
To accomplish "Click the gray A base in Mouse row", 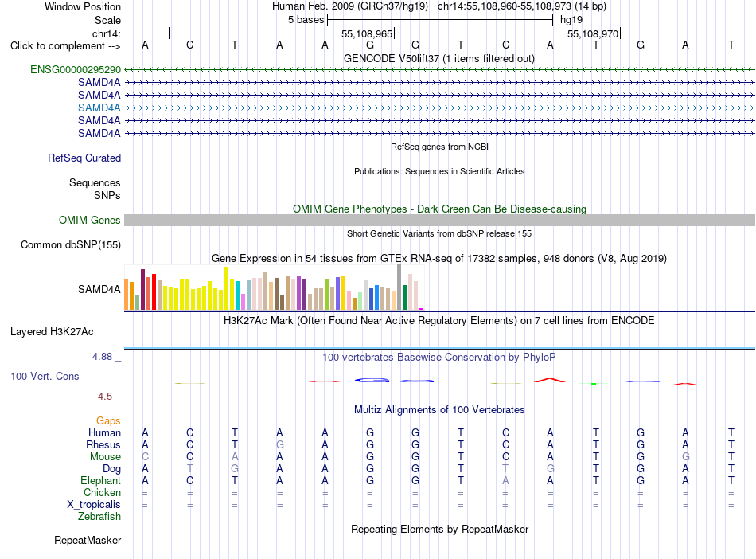I will [x=235, y=457].
